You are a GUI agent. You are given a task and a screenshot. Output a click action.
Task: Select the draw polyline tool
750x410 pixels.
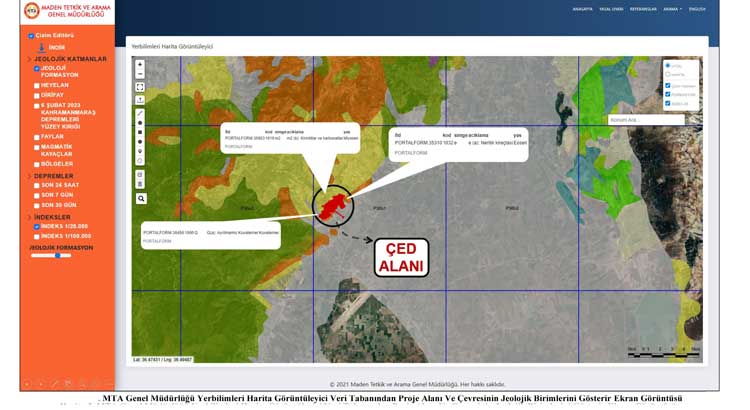tap(140, 112)
